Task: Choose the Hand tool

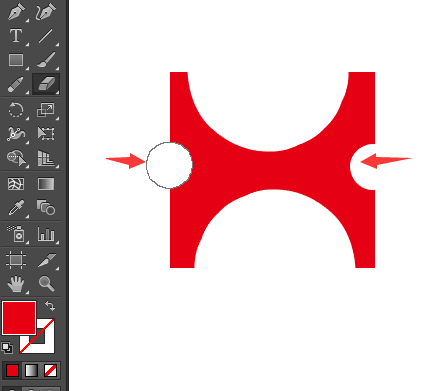Action: coord(16,283)
